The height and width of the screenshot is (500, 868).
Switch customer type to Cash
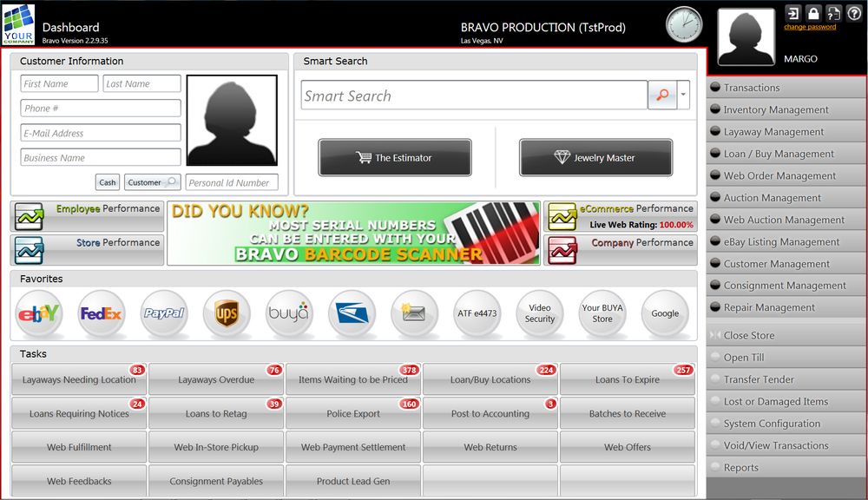click(107, 182)
